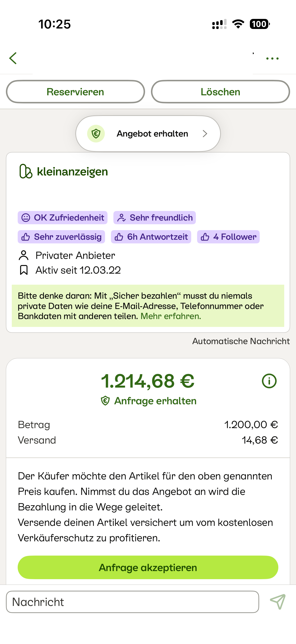Screen dimensions: 296x644
Task: Tap the Sehr zuverlässig badge
Action: pyautogui.click(x=61, y=237)
